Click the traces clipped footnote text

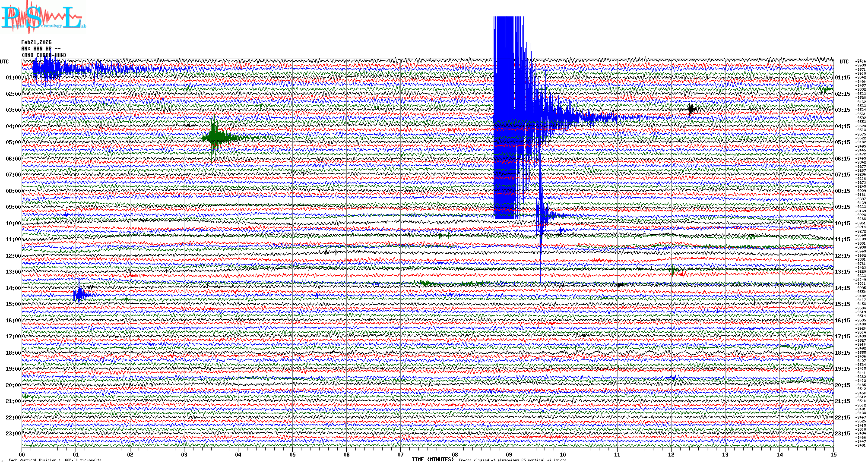click(512, 460)
